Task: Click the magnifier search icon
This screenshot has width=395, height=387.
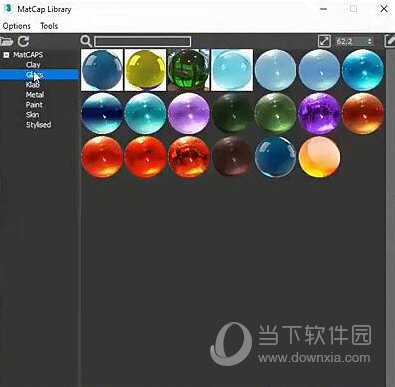Action: [86, 41]
